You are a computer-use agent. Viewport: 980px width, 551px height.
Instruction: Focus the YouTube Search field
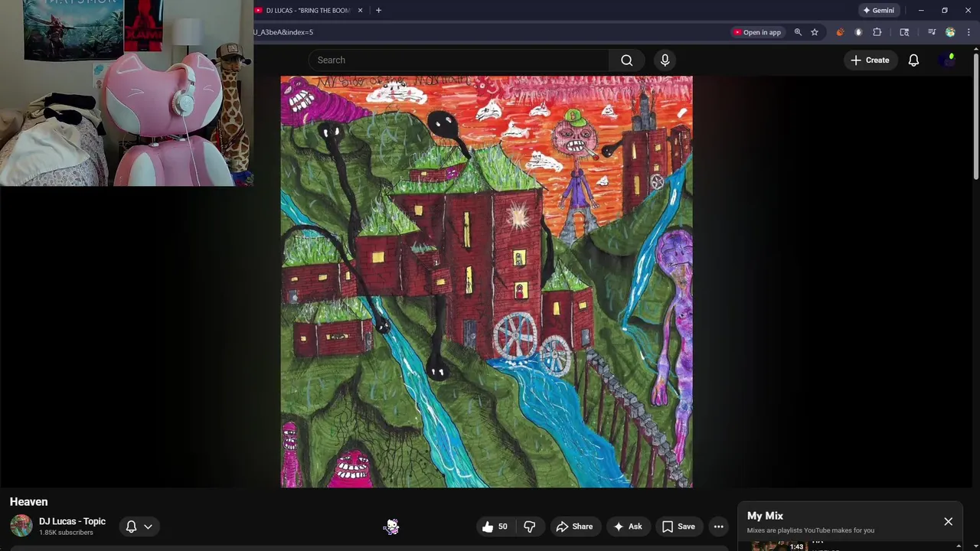[x=458, y=60]
